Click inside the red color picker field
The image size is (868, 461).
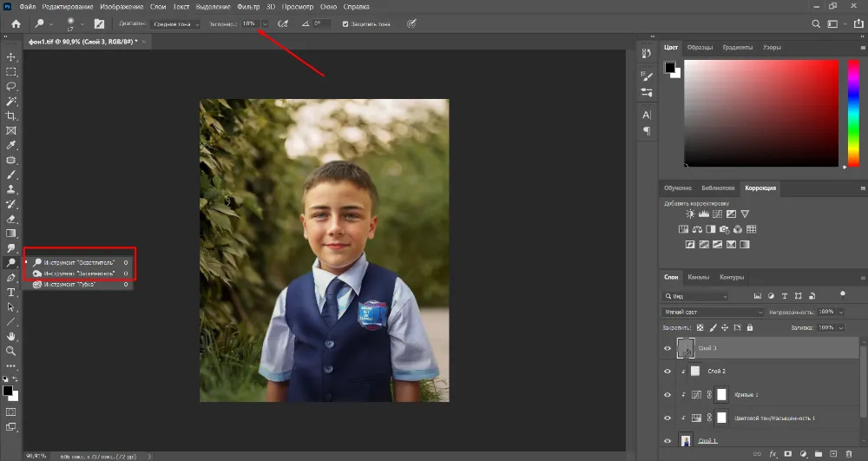click(x=760, y=113)
